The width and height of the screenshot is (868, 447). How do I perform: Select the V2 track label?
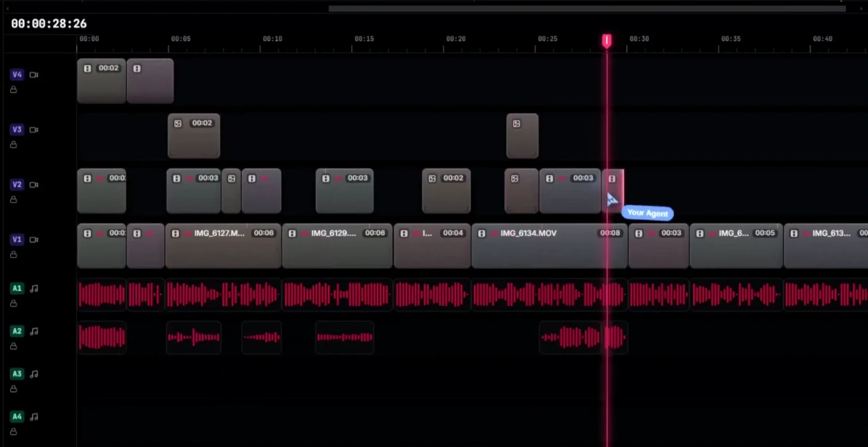coord(17,184)
